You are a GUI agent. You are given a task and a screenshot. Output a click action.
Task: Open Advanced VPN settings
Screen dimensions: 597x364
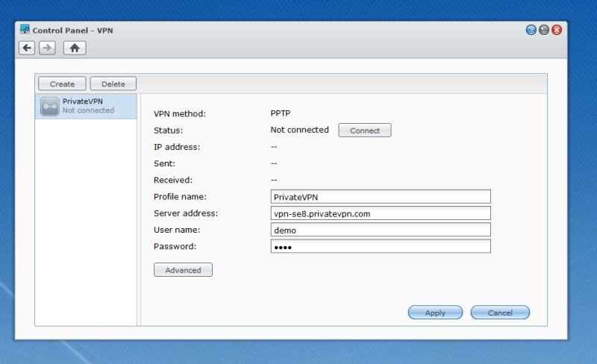coord(183,270)
